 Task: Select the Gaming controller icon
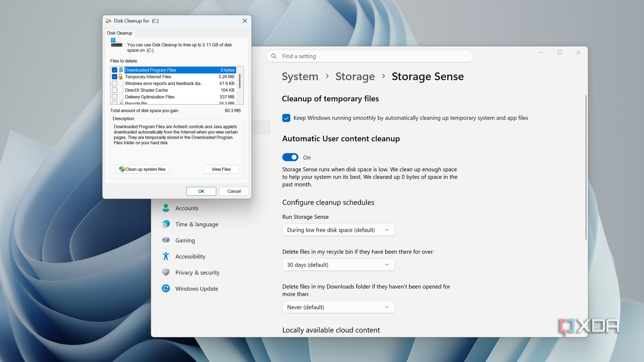coord(166,240)
